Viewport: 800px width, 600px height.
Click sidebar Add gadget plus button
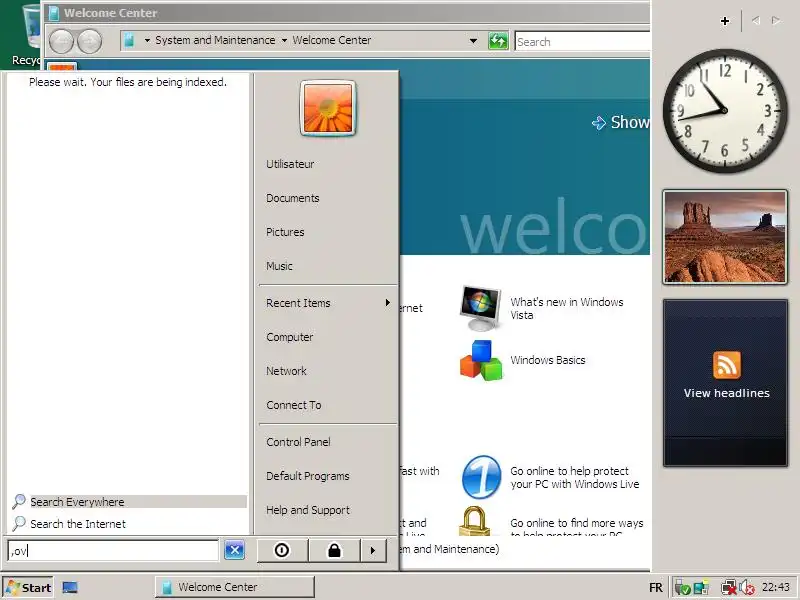tap(725, 21)
